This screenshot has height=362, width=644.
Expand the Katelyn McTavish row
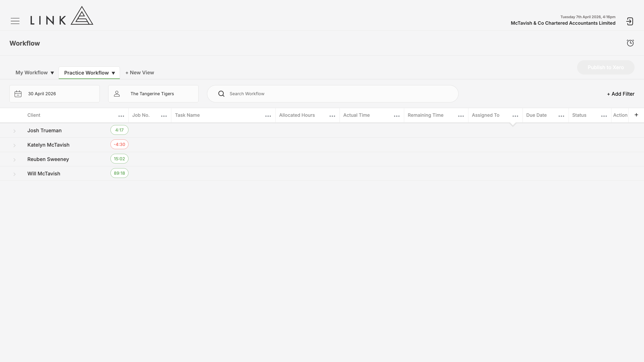pyautogui.click(x=15, y=146)
